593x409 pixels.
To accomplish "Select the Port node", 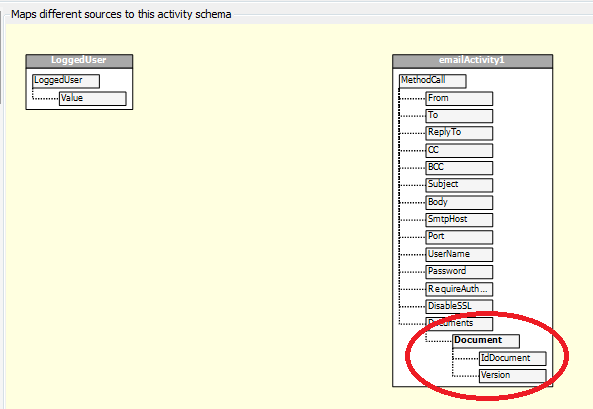I will click(459, 237).
